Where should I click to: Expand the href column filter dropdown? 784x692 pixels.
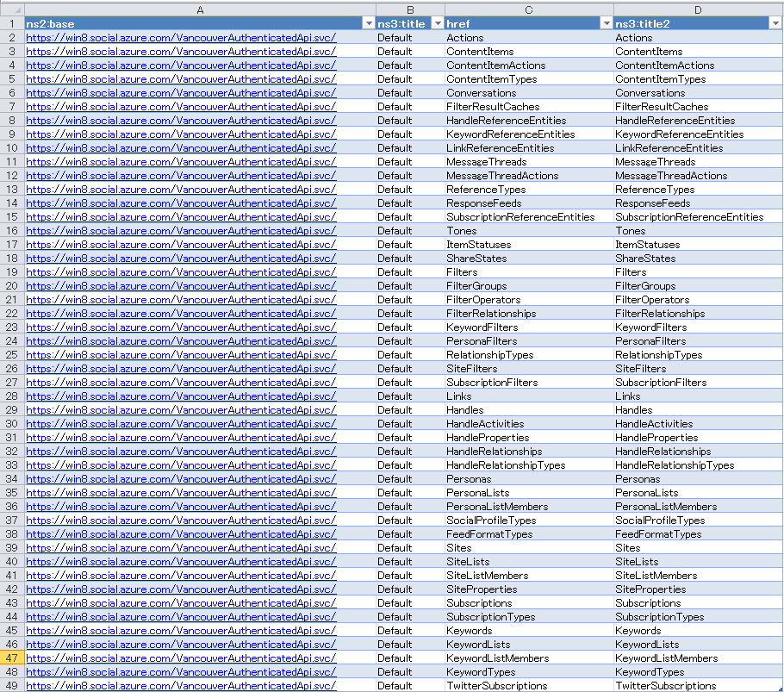click(x=606, y=23)
